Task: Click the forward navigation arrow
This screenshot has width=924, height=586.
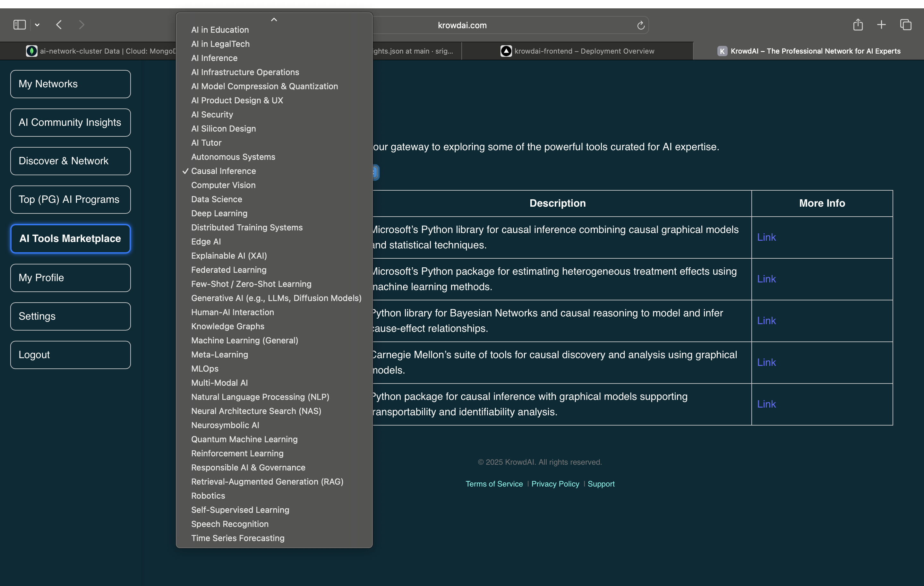Action: tap(81, 25)
